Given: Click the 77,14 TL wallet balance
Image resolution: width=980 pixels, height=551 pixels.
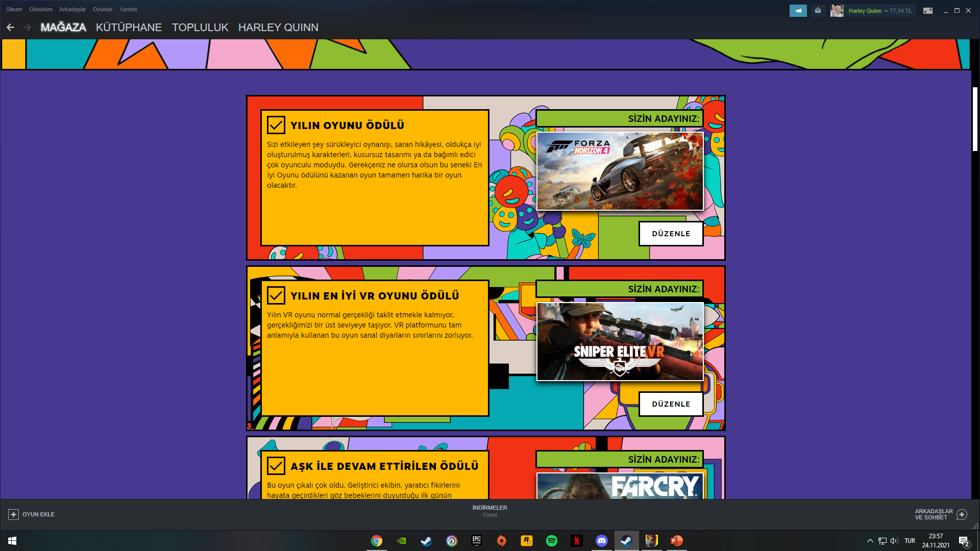Looking at the screenshot, I should coord(900,11).
